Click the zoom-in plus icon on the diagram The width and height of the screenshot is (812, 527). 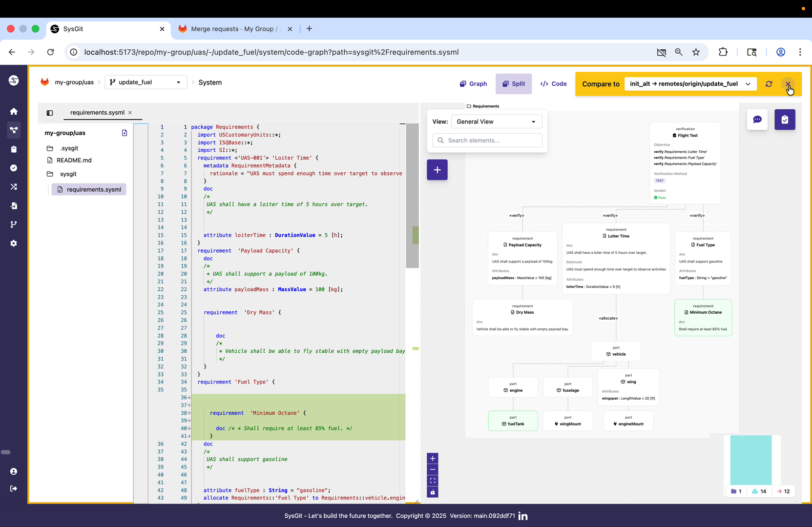432,458
